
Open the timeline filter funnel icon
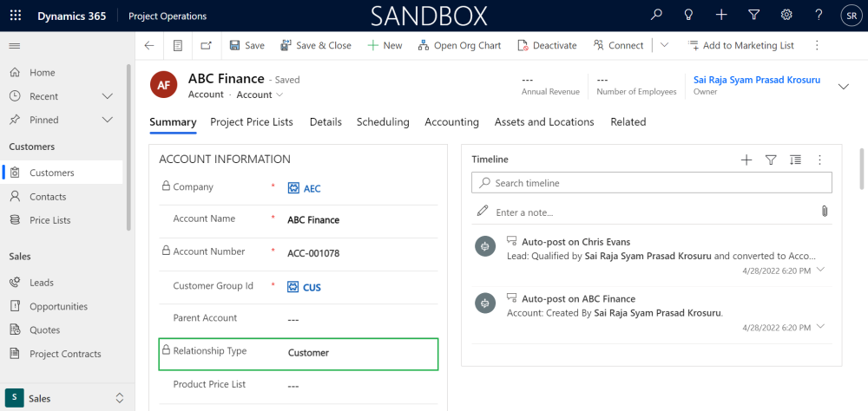(x=771, y=160)
